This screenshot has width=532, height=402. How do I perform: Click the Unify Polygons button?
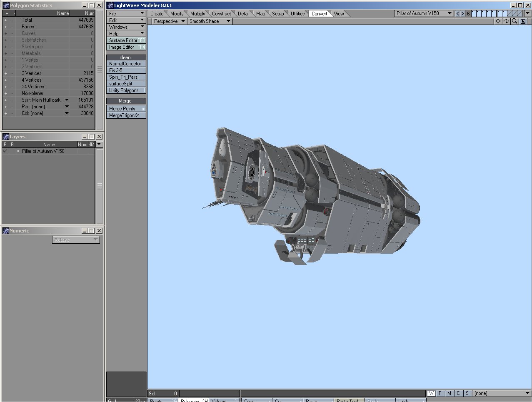click(126, 90)
